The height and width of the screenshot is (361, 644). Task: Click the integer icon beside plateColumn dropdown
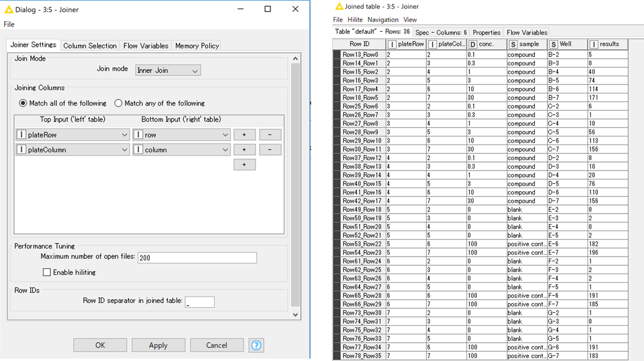[21, 150]
